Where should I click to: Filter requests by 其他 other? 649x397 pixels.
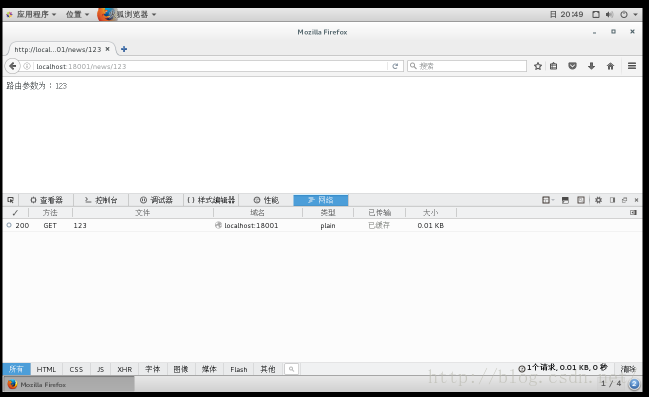coord(268,369)
